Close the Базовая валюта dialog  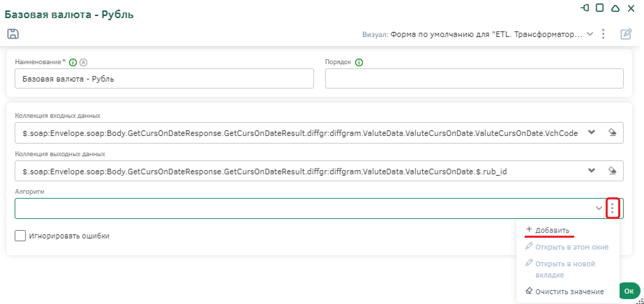(x=631, y=8)
